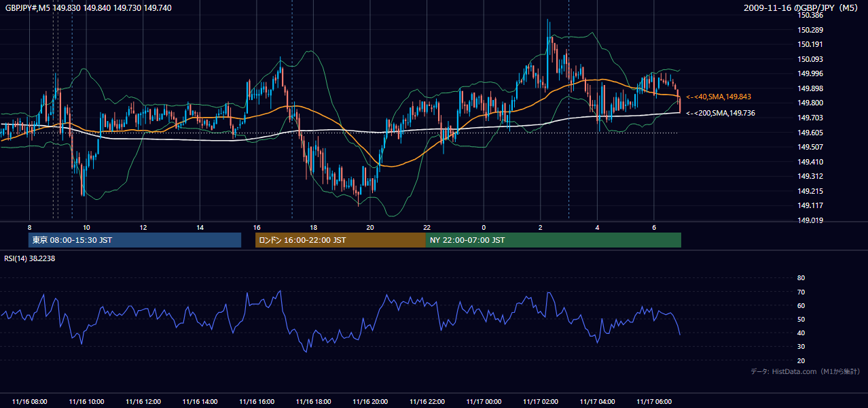The image size is (868, 408).
Task: Click hour label 16 under the price chart
Action: pos(257,227)
